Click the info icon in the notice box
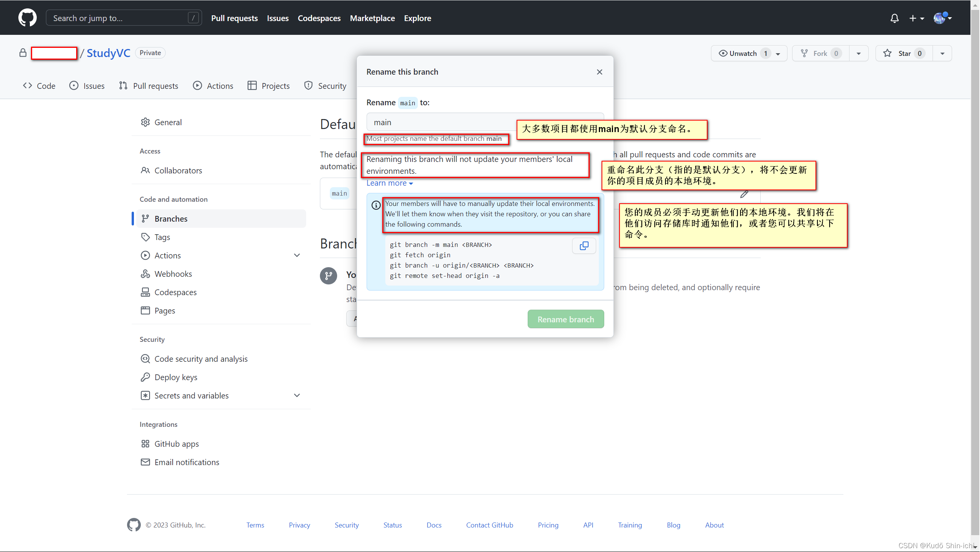Screen dimensions: 980x552 (376, 205)
